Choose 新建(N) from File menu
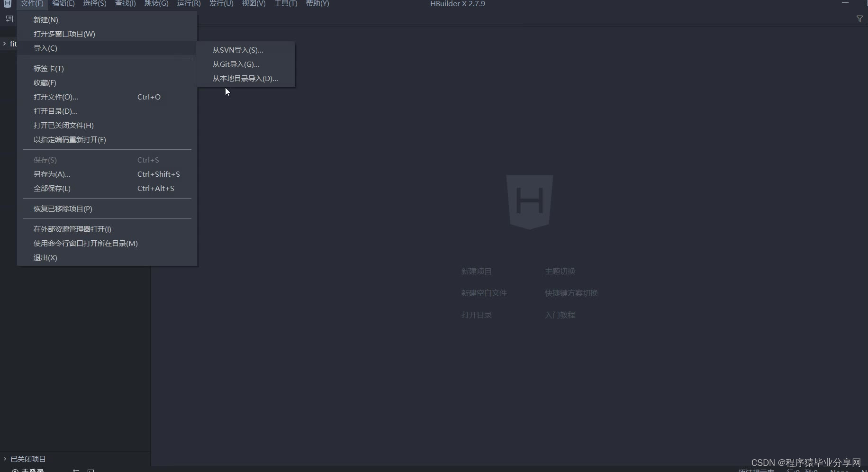The height and width of the screenshot is (472, 868). tap(107, 19)
